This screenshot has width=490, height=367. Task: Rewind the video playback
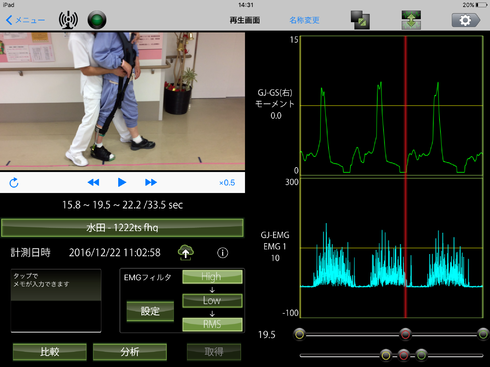coord(93,182)
